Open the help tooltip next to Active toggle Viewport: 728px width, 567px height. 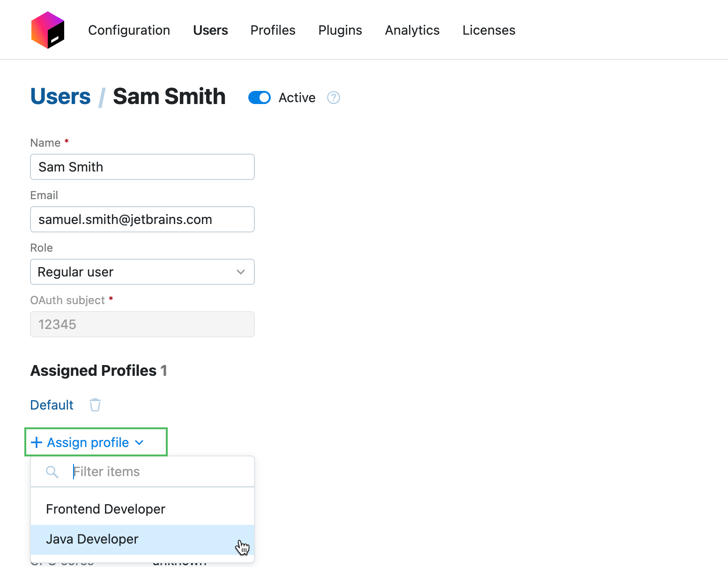point(333,97)
